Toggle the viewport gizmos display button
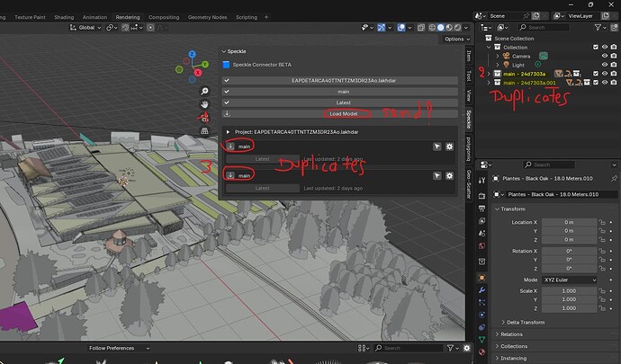Screen dimensions: 621x364 pos(381,27)
